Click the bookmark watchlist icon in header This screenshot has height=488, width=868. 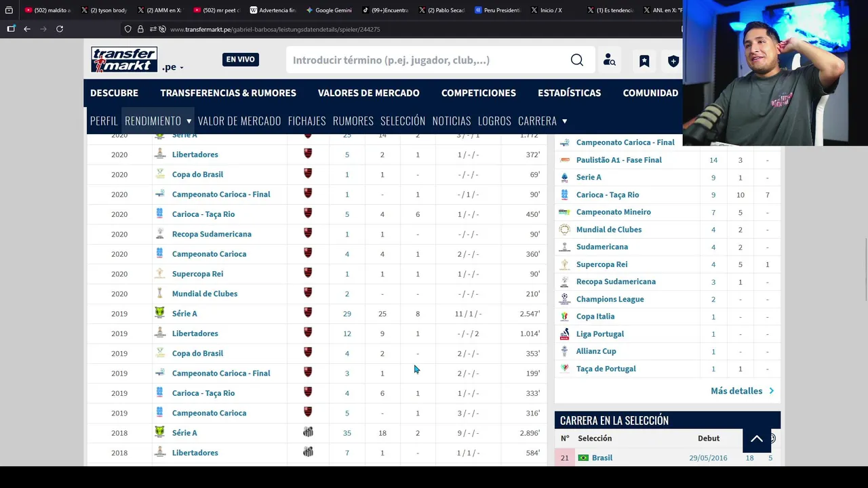pos(644,61)
